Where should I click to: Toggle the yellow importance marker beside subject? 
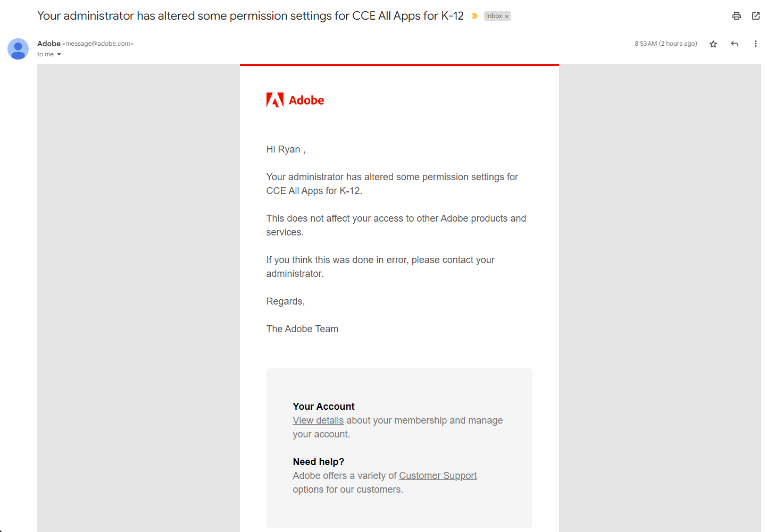[474, 16]
